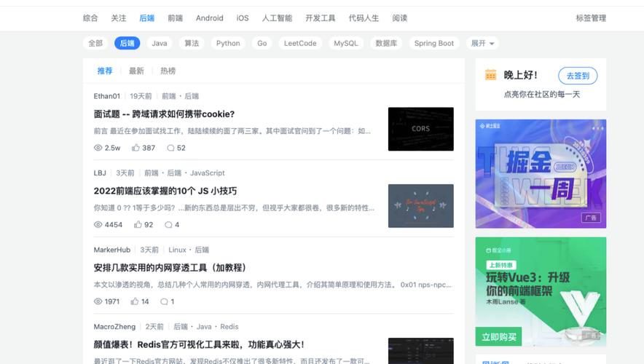Switch to 综合 category tab
Screen dimensions: 644x364
click(90, 18)
